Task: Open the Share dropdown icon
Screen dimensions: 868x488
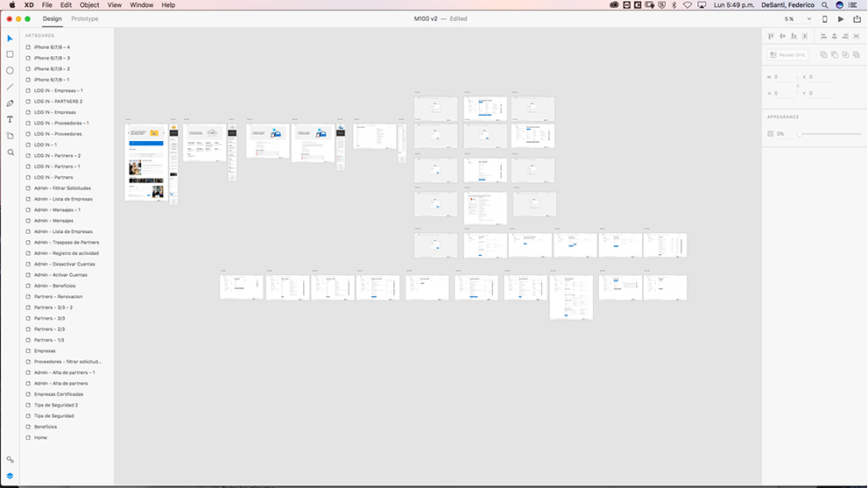Action: (857, 18)
